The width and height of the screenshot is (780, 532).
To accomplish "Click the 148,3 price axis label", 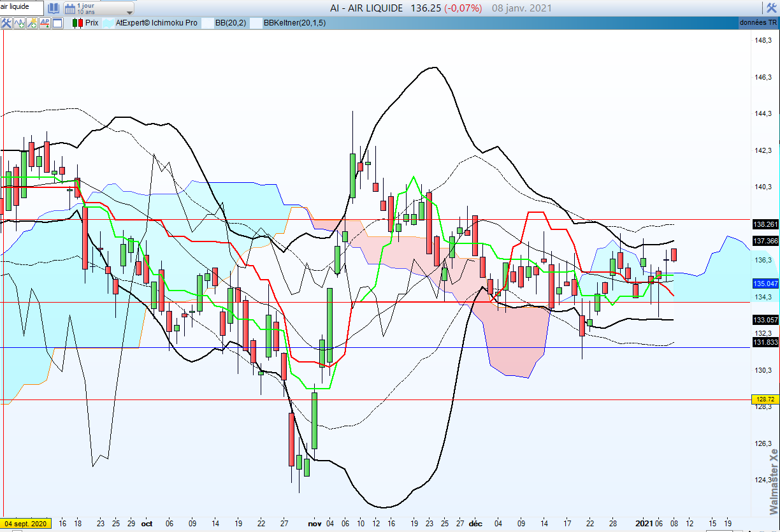I will pyautogui.click(x=763, y=40).
